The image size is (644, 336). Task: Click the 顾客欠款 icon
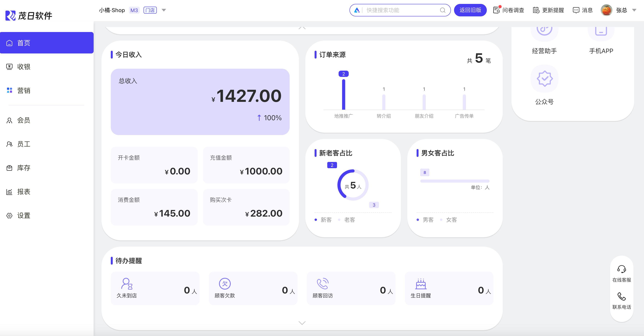tap(224, 284)
